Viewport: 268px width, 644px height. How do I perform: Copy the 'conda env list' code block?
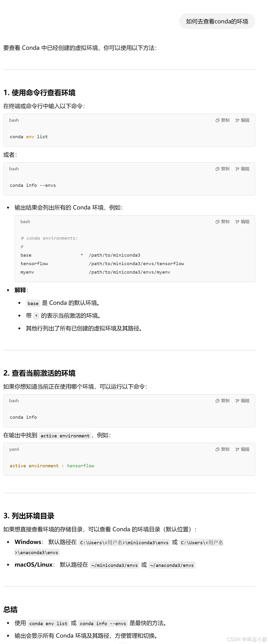pyautogui.click(x=222, y=120)
